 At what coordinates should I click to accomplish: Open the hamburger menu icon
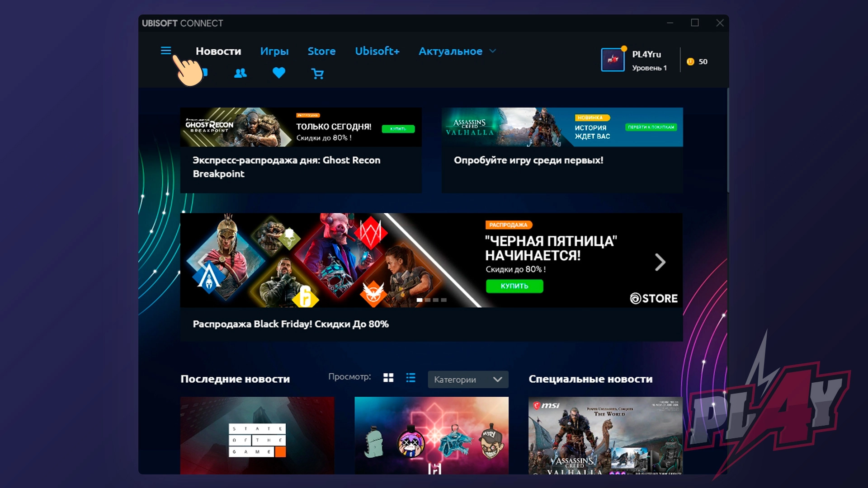click(166, 51)
